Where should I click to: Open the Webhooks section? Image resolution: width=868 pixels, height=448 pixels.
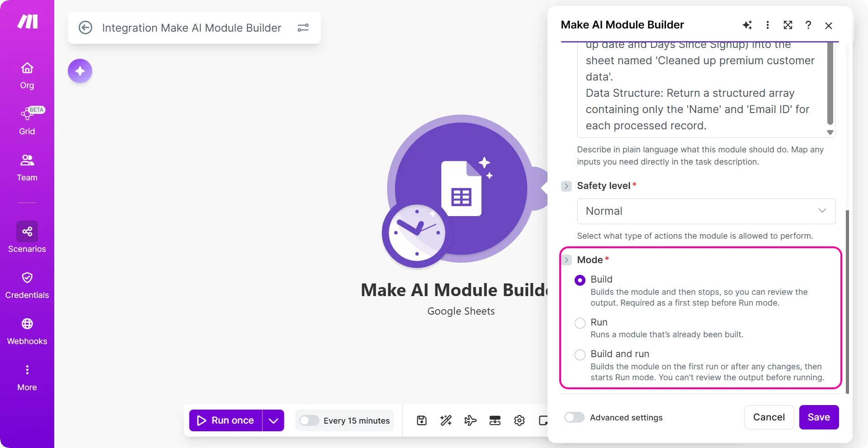pos(27,332)
